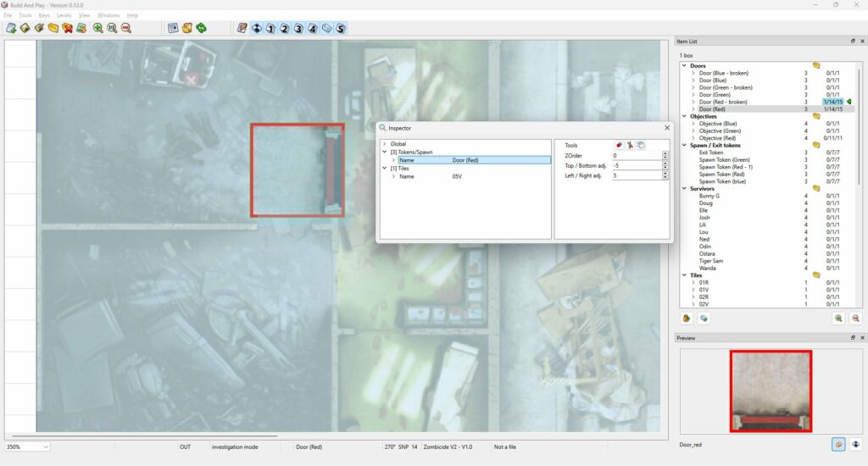
Task: Open the 350% zoom dropdown
Action: [46, 447]
